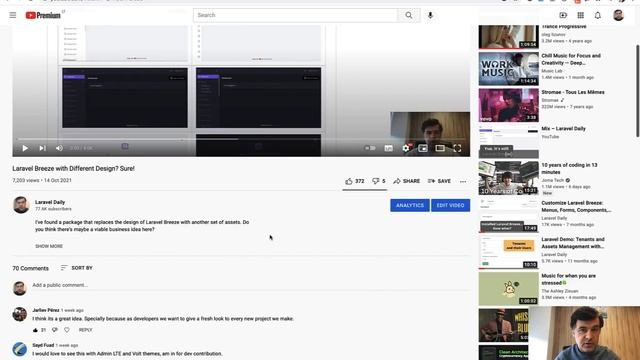Reply to Jarlen Pérez's comment
Screen dimensions: 640x360
click(x=85, y=330)
